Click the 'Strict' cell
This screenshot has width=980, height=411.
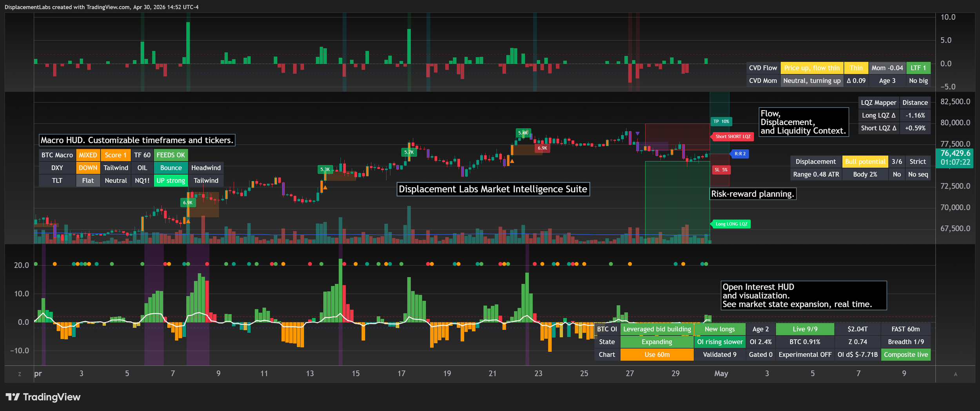(918, 162)
